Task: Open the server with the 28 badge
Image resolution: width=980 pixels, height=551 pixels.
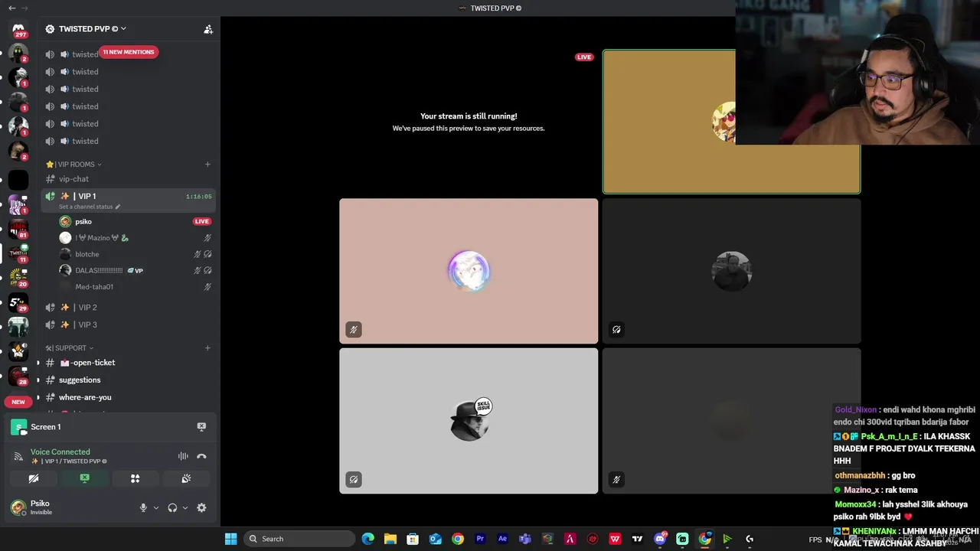Action: (x=18, y=375)
